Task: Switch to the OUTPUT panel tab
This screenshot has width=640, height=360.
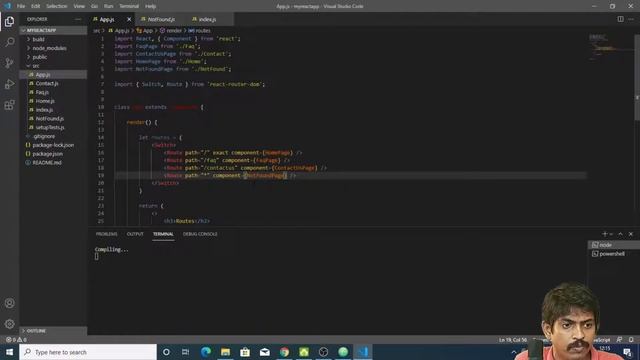Action: pyautogui.click(x=135, y=234)
